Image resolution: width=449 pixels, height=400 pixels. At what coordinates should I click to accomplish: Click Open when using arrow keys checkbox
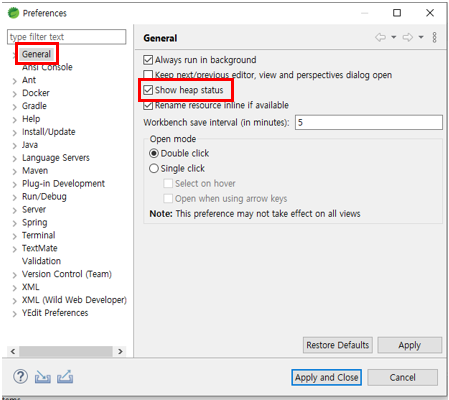[168, 198]
